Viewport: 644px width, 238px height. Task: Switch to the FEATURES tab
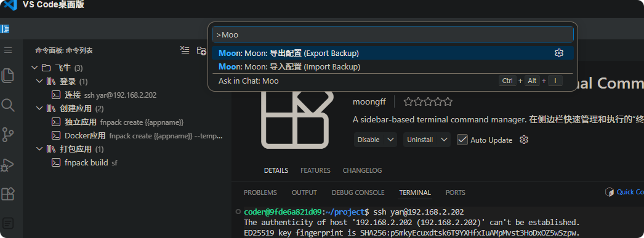(315, 170)
